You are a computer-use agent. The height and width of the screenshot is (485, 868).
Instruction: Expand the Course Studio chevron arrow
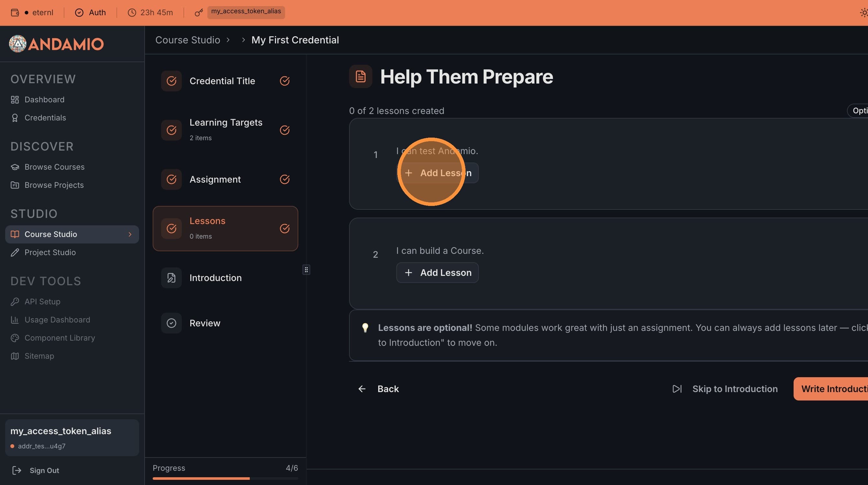tap(130, 234)
